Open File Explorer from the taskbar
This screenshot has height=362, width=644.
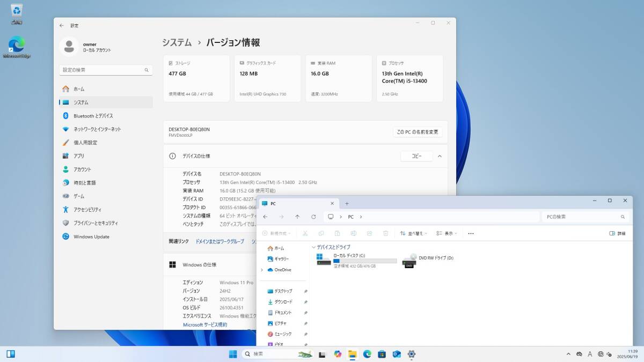click(353, 354)
